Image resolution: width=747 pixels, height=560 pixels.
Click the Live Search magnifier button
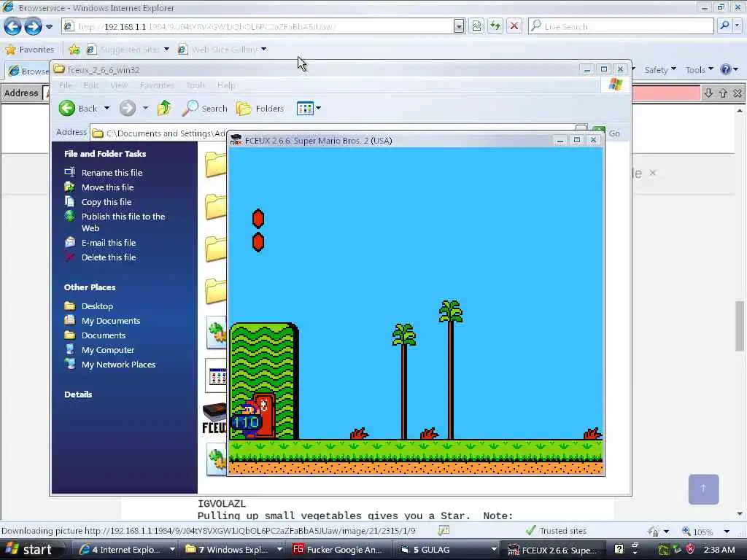724,26
